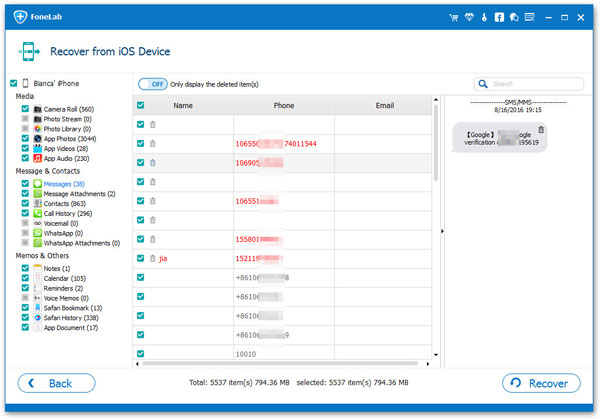This screenshot has height=419, width=600.
Task: Click the Messages green bubble icon
Action: pyautogui.click(x=38, y=184)
